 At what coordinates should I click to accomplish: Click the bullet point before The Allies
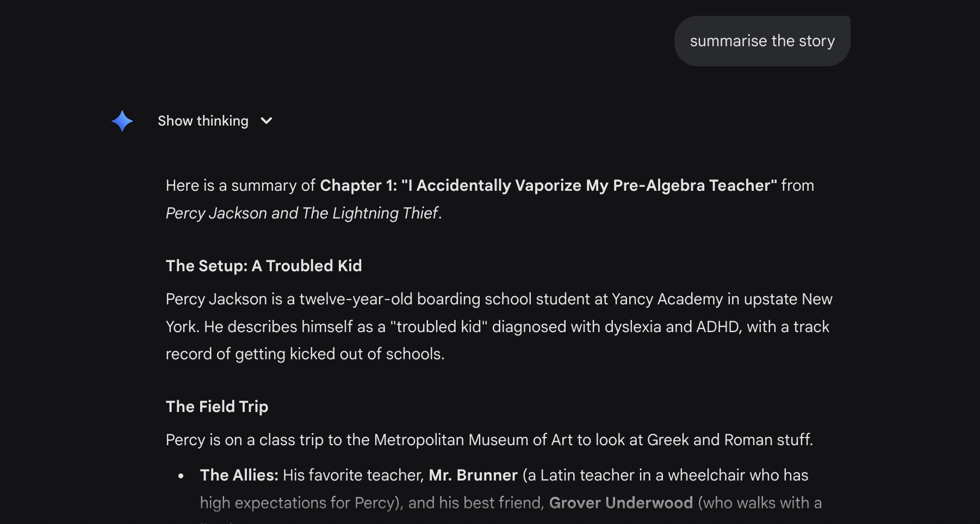pos(181,476)
